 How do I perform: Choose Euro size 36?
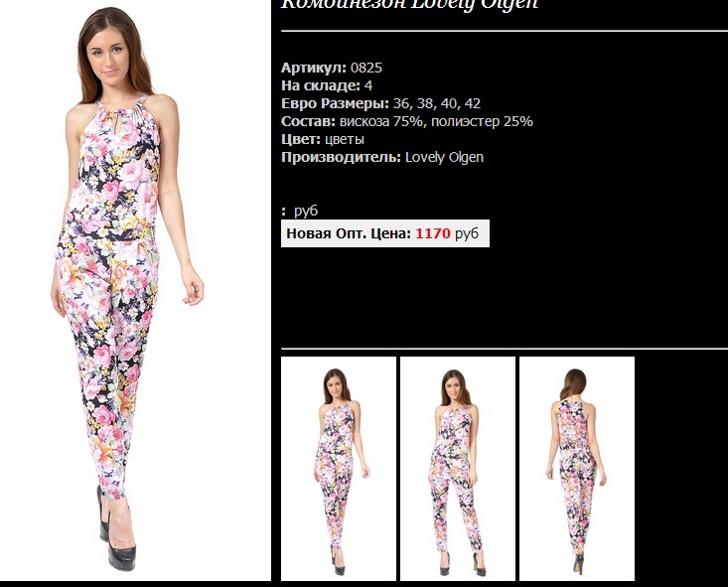point(401,103)
